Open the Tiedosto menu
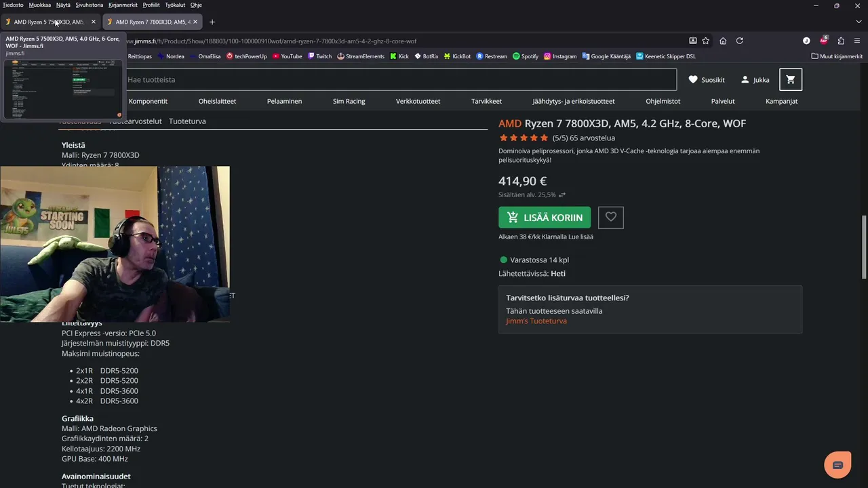The height and width of the screenshot is (488, 868). [x=13, y=5]
